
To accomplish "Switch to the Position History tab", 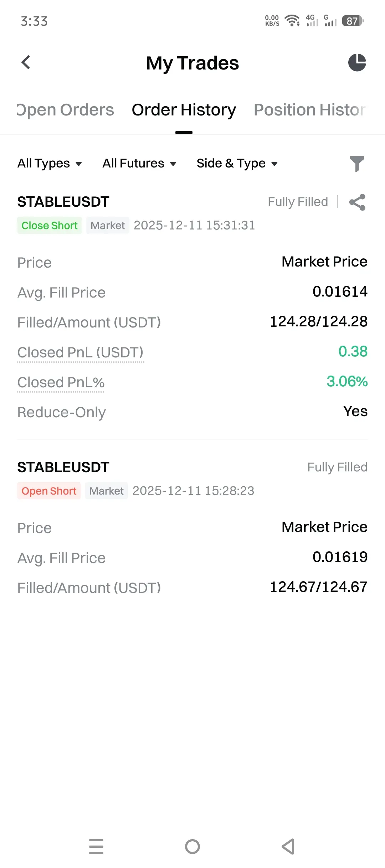I will pyautogui.click(x=309, y=110).
